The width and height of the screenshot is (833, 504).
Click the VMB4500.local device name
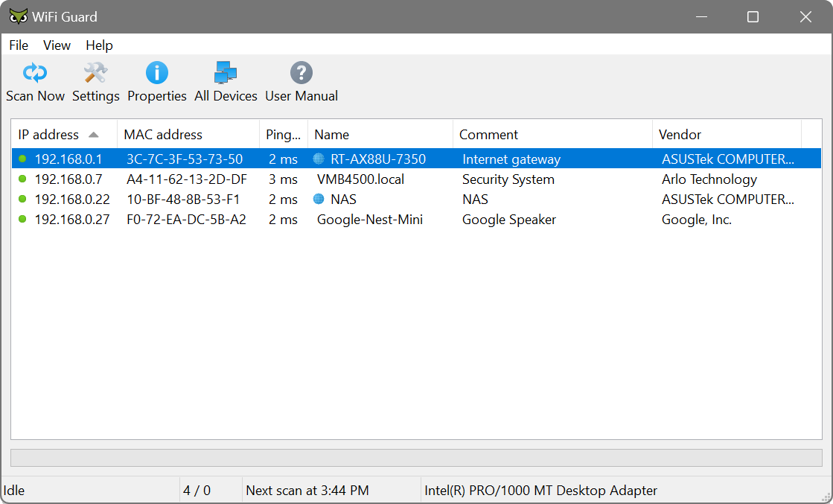pos(361,179)
